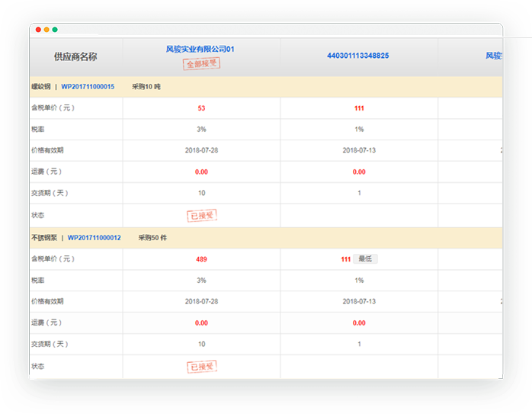Select price 53 for 螺纹钢
The image size is (532, 414).
201,108
